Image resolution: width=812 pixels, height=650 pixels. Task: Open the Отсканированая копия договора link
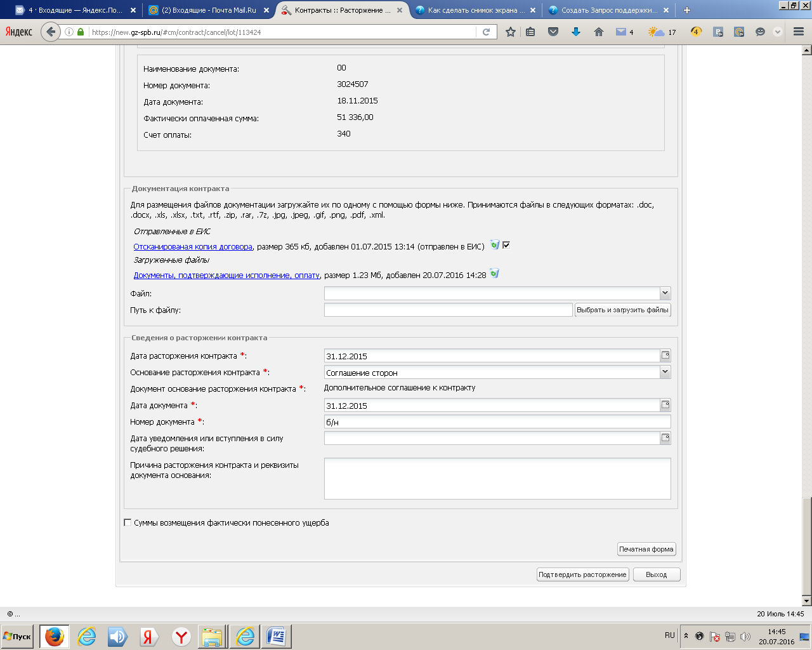[x=193, y=246]
